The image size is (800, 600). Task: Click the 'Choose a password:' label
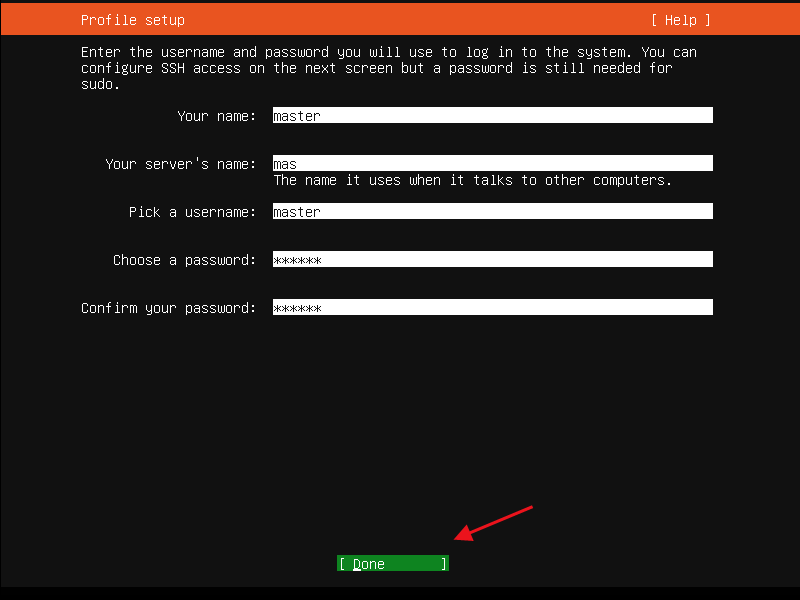(x=184, y=260)
